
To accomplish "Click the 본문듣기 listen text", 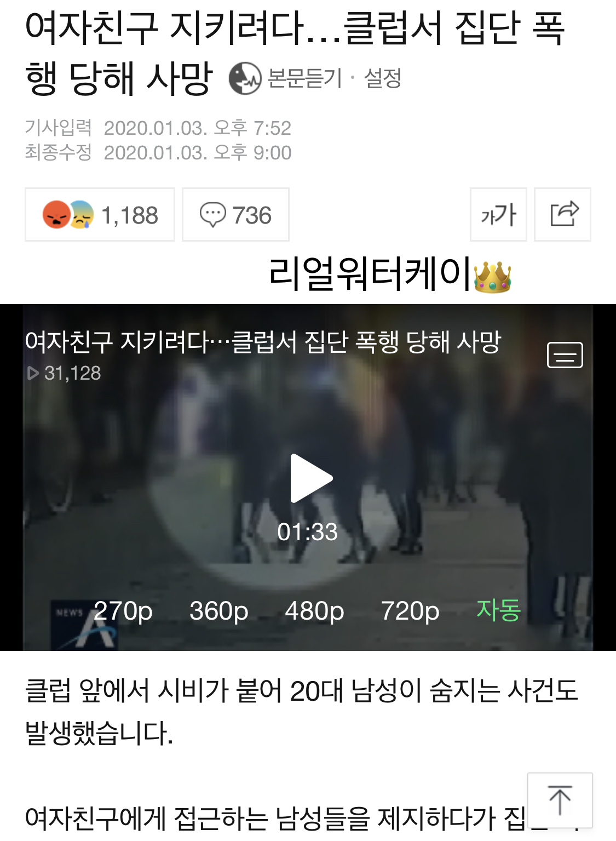I will pos(304,78).
